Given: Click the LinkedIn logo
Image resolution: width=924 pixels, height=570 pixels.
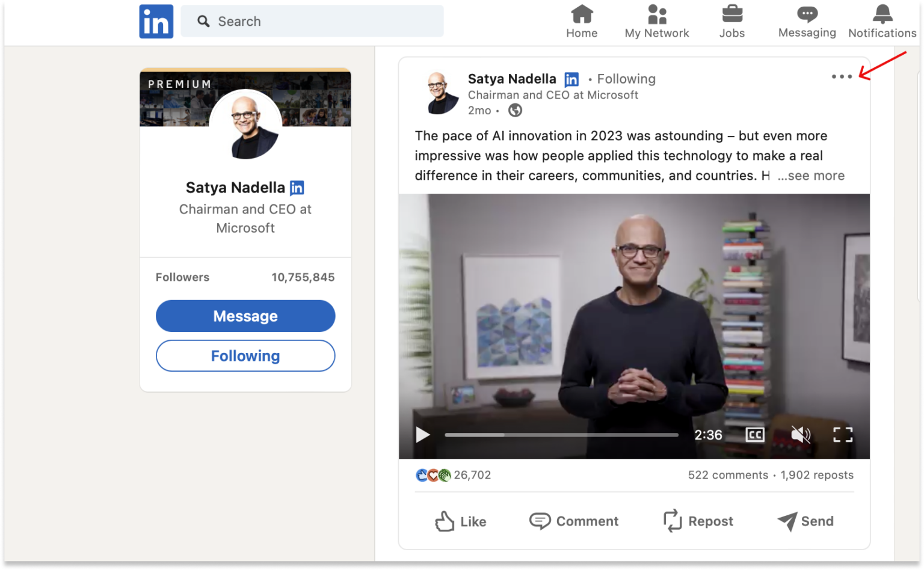Looking at the screenshot, I should [x=156, y=21].
